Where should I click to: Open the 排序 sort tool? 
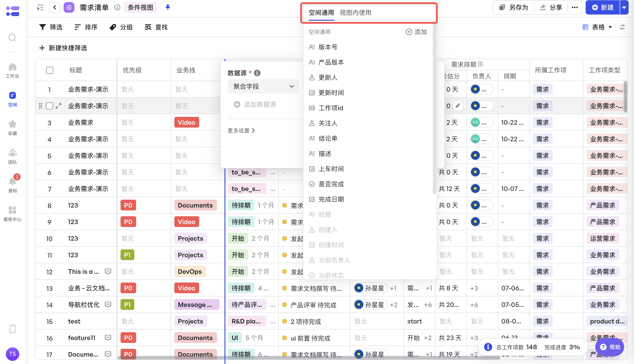pos(86,27)
